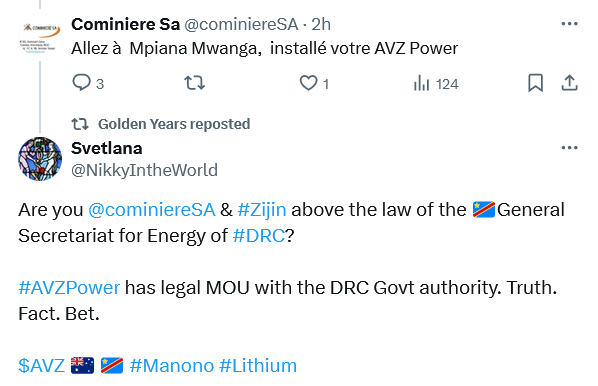The image size is (598, 386).
Task: Open the Golden Years reposted label
Action: click(174, 124)
